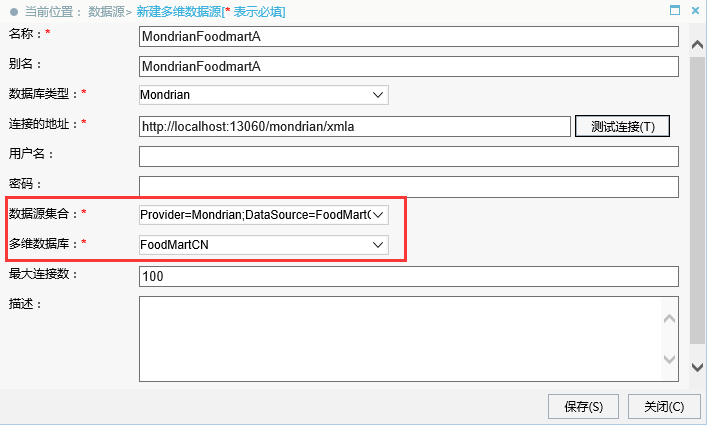Open the 多维数据库 FoodMartCN dropdown
The image size is (707, 425).
click(x=264, y=245)
